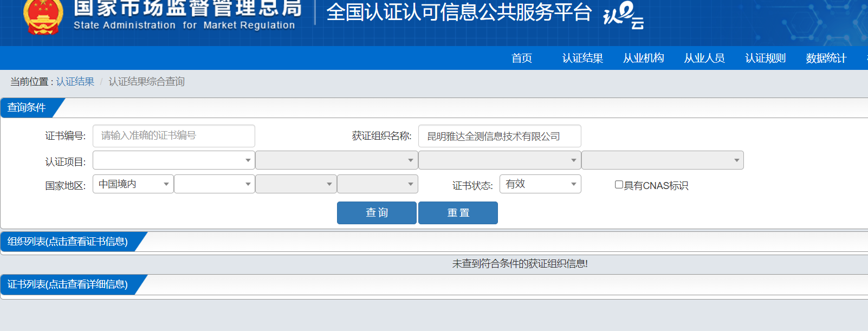The height and width of the screenshot is (331, 868).
Task: Open the third 认证项目 dropdown
Action: pyautogui.click(x=500, y=160)
